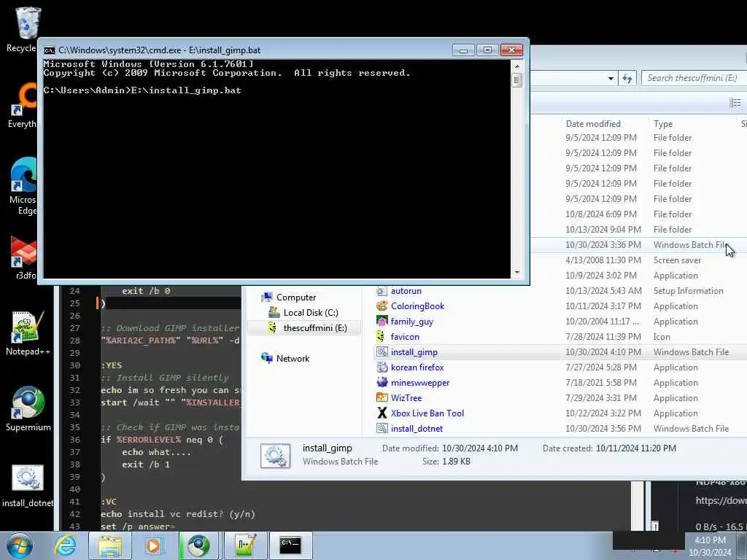The image size is (747, 560).
Task: Select the korean firefox application
Action: click(417, 367)
